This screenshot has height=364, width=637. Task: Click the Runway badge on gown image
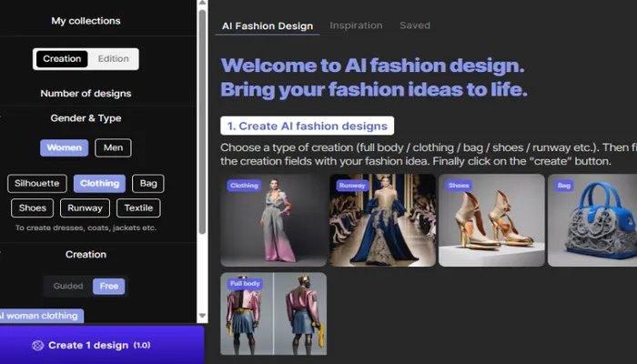[x=352, y=186]
